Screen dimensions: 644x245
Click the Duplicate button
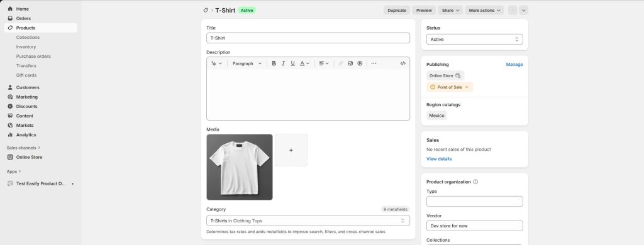pyautogui.click(x=397, y=10)
